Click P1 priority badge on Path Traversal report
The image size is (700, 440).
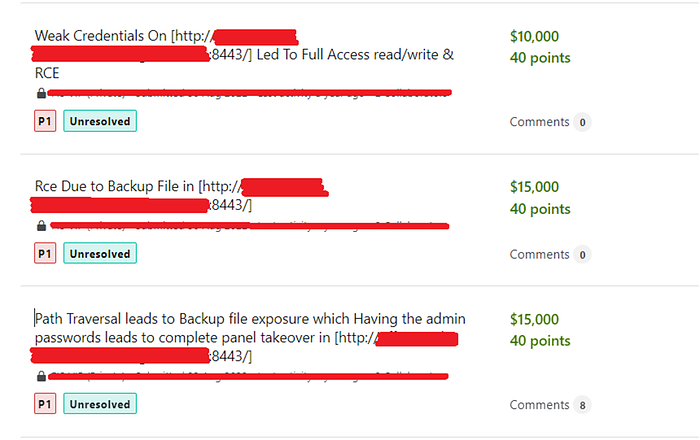pos(45,405)
